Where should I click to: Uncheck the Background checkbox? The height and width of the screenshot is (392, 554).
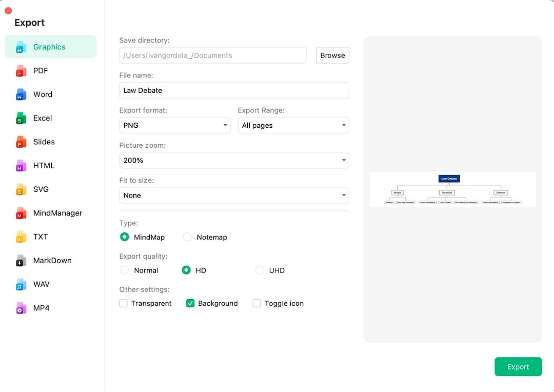[x=190, y=303]
